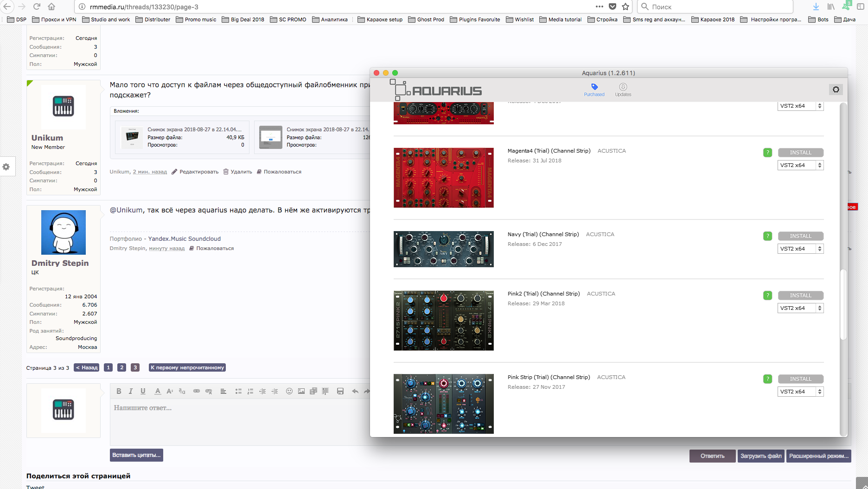Open the font family option
This screenshot has height=489, width=868.
pos(182,391)
